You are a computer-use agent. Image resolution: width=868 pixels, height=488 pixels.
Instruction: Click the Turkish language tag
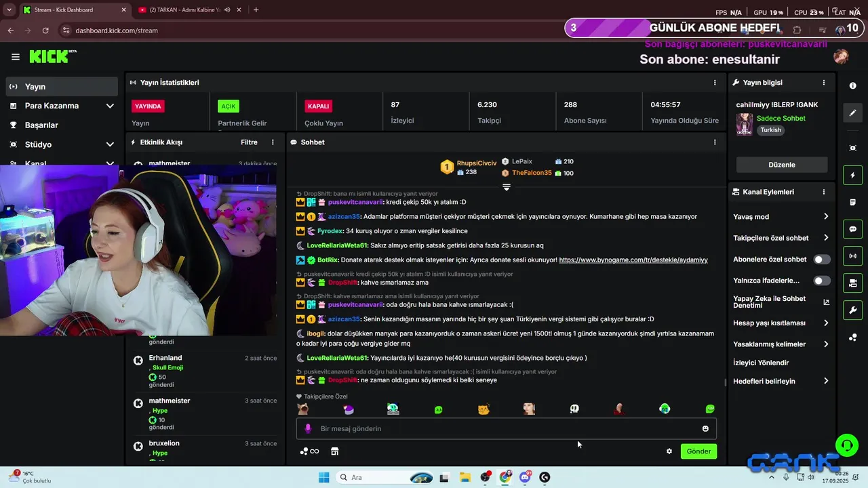pyautogui.click(x=770, y=130)
